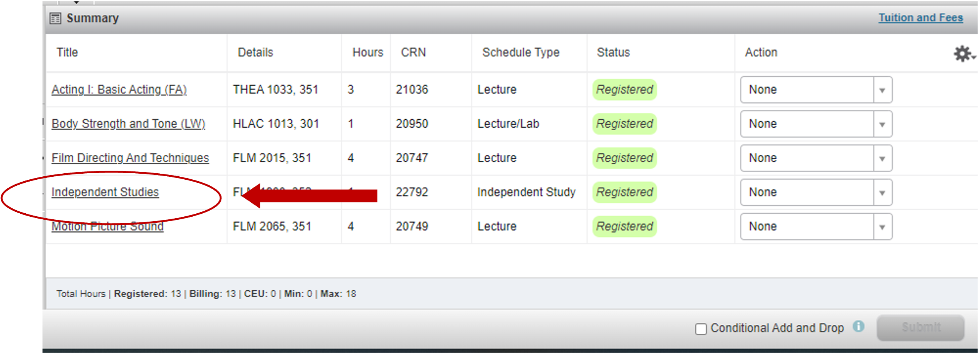Screen dimensions: 980x353
Task: Click the Conditional Add and Drop info icon
Action: point(858,327)
